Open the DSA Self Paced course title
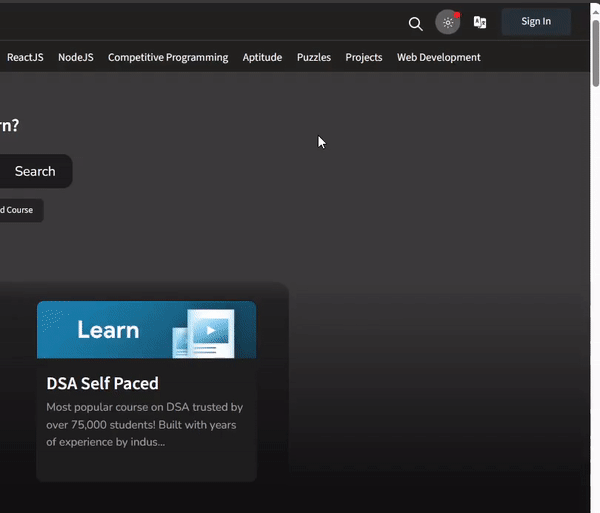The width and height of the screenshot is (600, 513). pyautogui.click(x=103, y=383)
